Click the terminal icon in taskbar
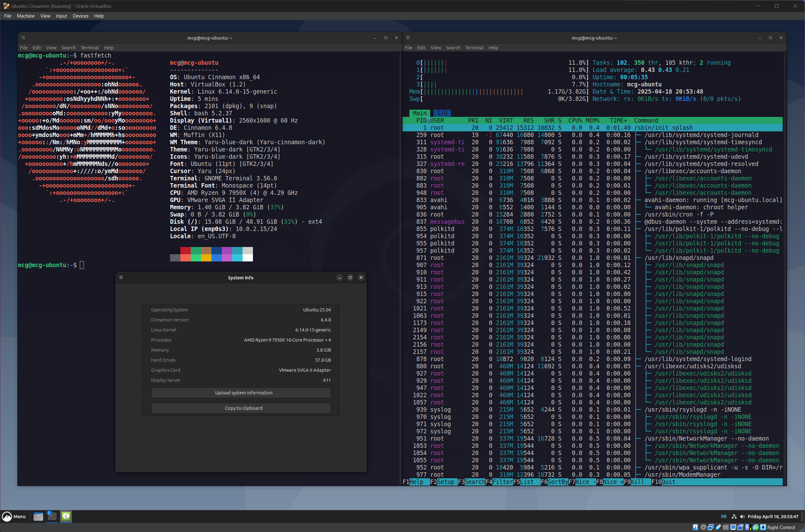The height and width of the screenshot is (532, 805). pos(52,516)
